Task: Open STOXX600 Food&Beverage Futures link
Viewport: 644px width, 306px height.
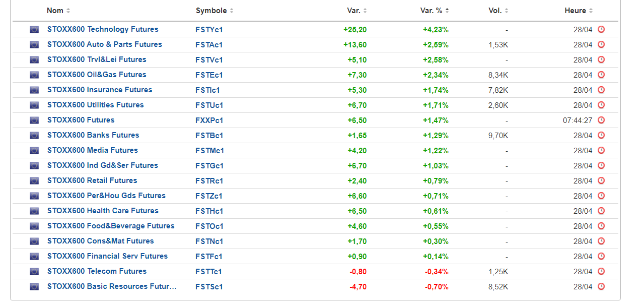Action: pos(111,226)
